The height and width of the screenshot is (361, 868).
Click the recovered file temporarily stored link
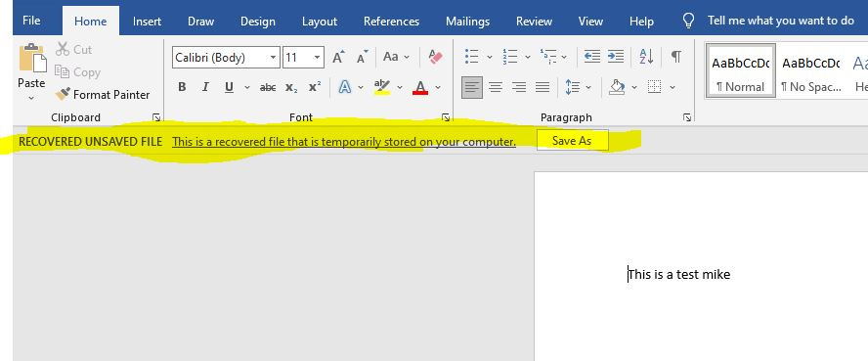344,142
